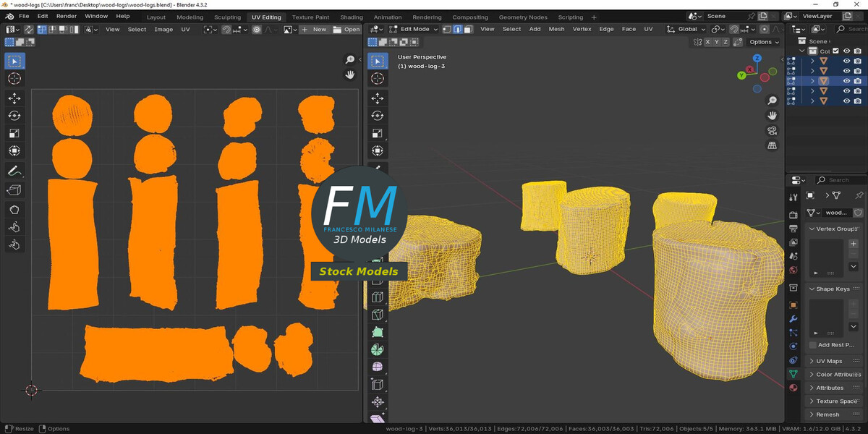The height and width of the screenshot is (434, 868).
Task: Toggle the Collection exclude checkbox in outliner
Action: [836, 51]
